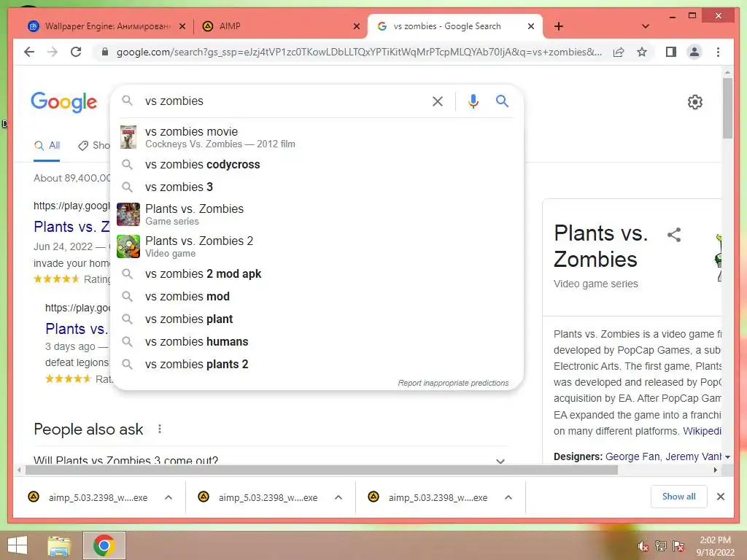The width and height of the screenshot is (747, 560).
Task: Click the Cockneys Vs. Zombies movie thumbnail
Action: pos(128,137)
